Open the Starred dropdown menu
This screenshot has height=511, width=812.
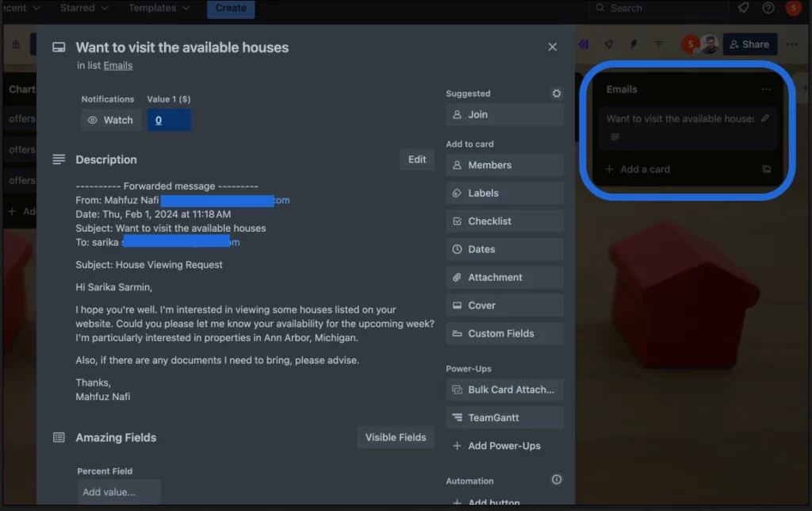pos(84,8)
